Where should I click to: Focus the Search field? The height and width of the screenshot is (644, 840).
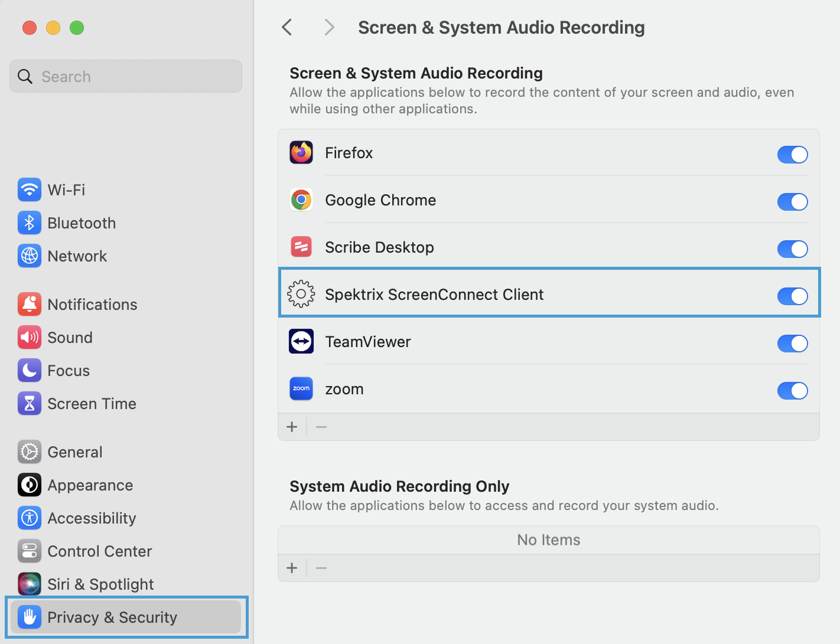pyautogui.click(x=126, y=76)
